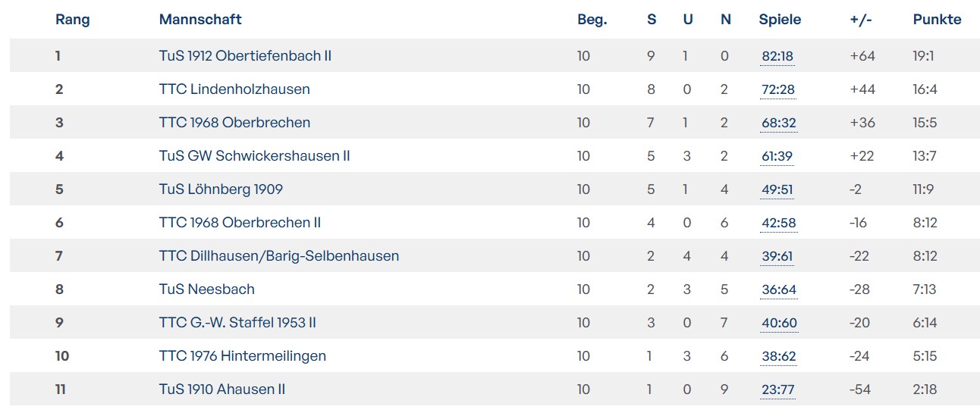Open TuS 1912 Obertiefenbach II team link
Image resolution: width=980 pixels, height=413 pixels.
coord(245,56)
